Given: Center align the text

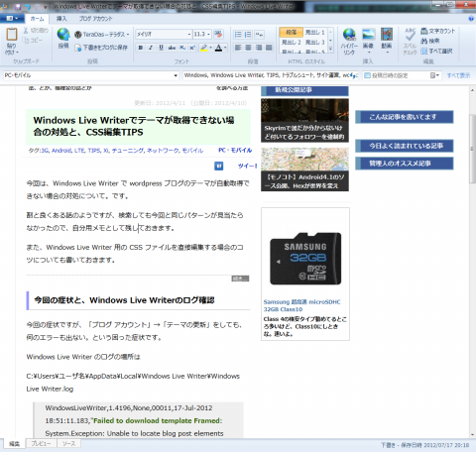Looking at the screenshot, I should tap(248, 48).
